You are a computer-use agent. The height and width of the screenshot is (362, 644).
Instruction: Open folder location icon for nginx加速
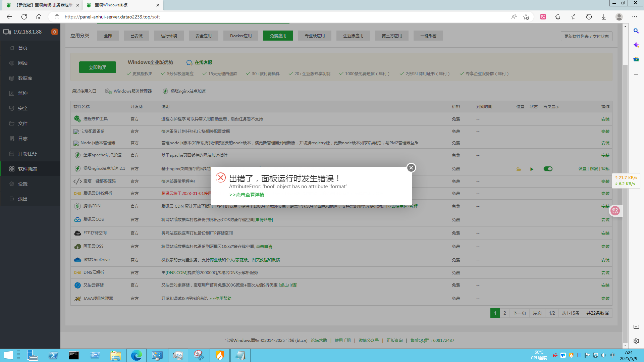click(519, 169)
